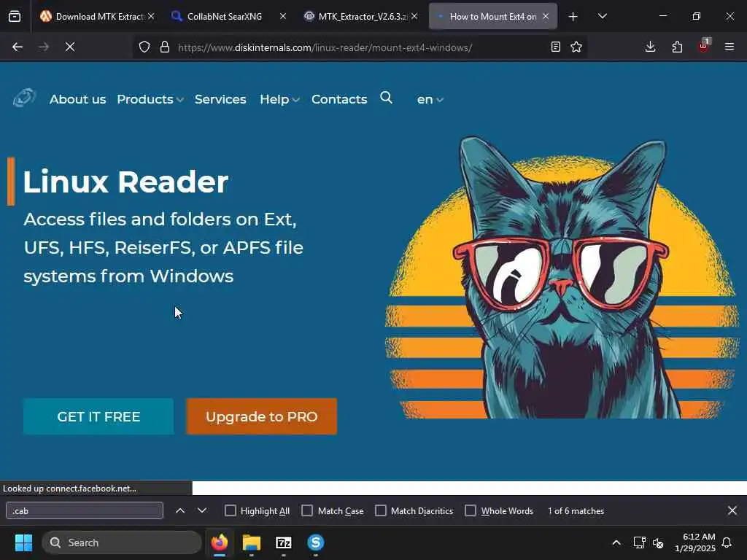Close the Download MTK Extractor tab
Viewport: 747px width, 560px height.
point(151,16)
